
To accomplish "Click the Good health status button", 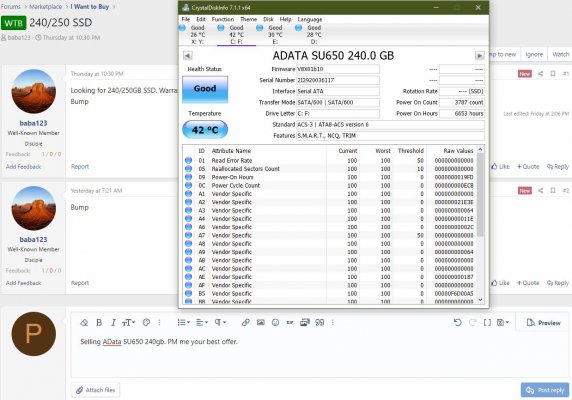I will click(205, 89).
